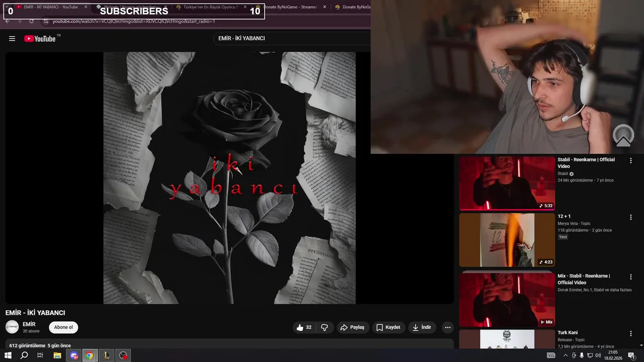
Task: Go to YouTube home via logo
Action: click(x=40, y=39)
